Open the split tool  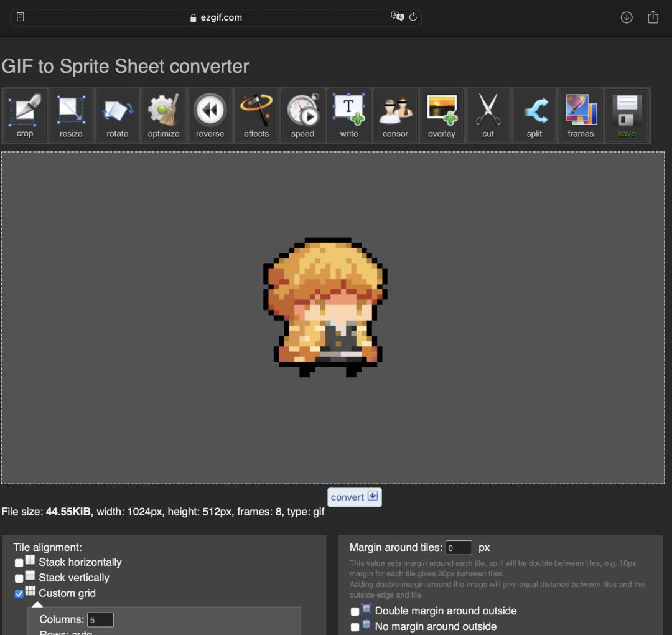click(x=534, y=115)
